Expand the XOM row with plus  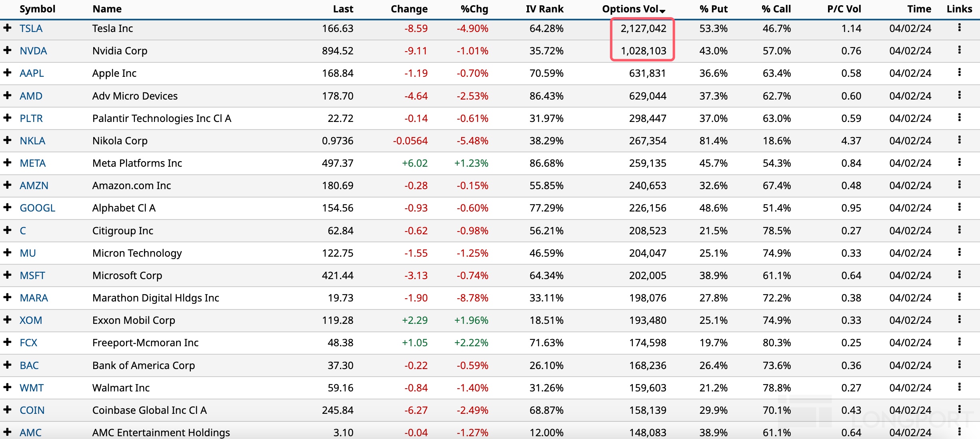7,320
